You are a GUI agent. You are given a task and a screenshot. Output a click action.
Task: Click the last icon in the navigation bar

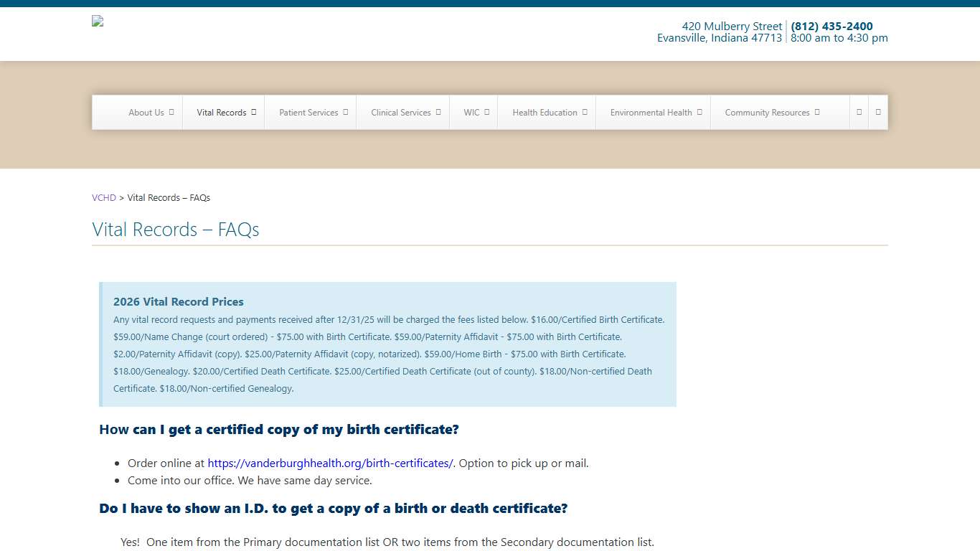point(878,112)
